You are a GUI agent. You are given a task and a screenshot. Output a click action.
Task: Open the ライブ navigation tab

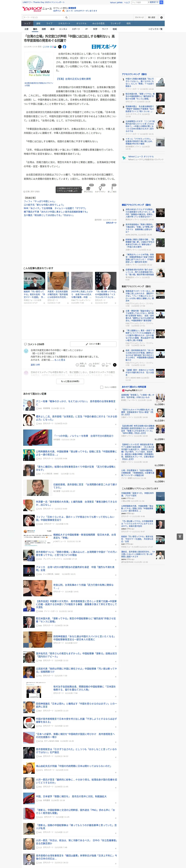[49, 23]
